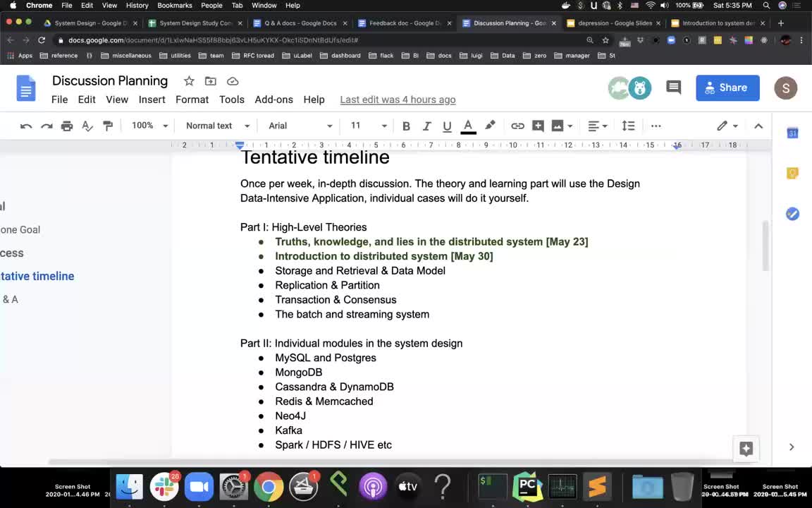
Task: Collapse side panel with the right arrow
Action: click(792, 447)
